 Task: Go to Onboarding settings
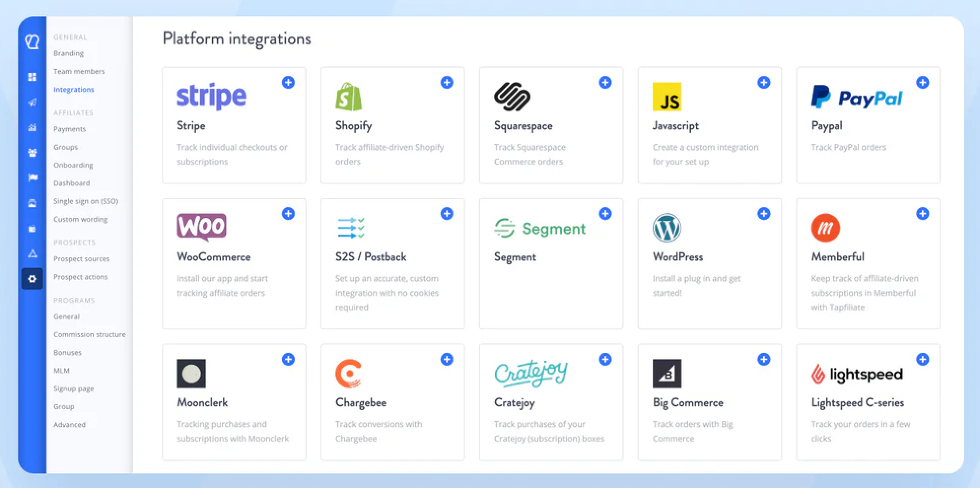(73, 165)
